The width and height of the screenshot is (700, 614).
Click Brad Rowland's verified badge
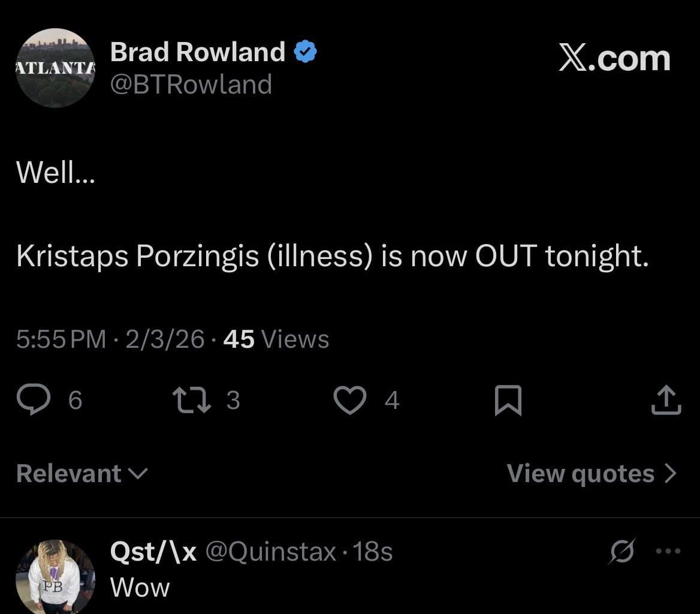click(306, 51)
